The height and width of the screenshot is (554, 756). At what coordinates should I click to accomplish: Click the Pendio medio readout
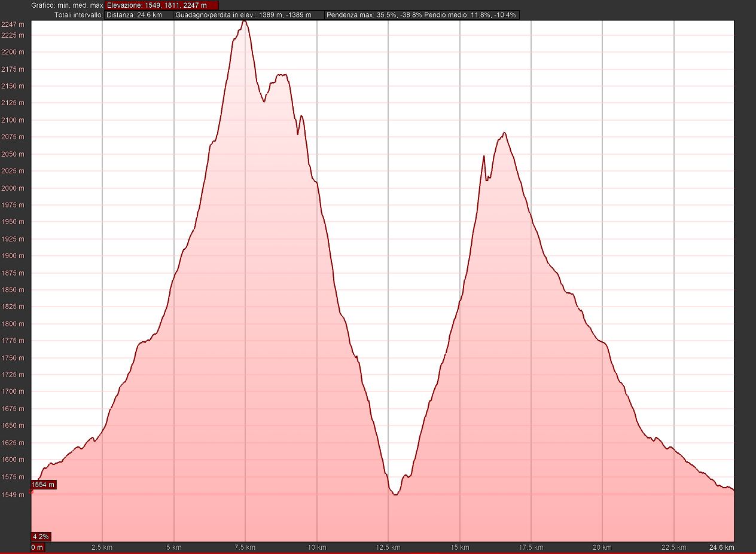click(470, 15)
